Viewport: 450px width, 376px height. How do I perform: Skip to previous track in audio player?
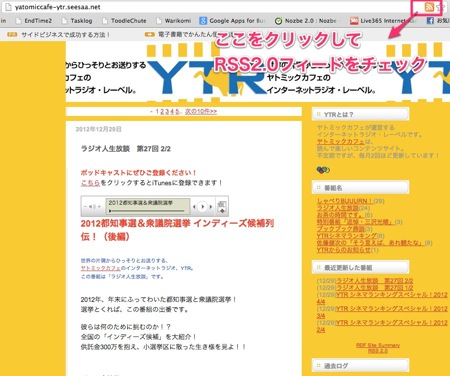[x=194, y=207]
